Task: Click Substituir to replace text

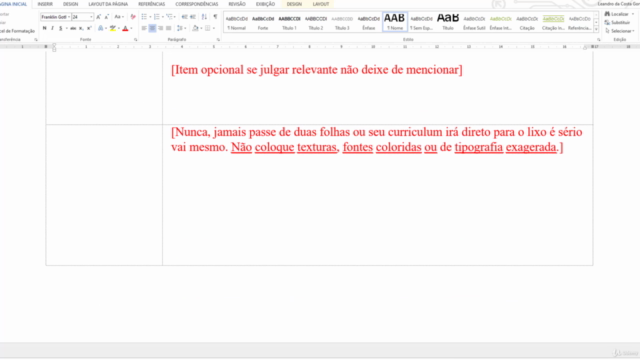Action: pyautogui.click(x=618, y=22)
